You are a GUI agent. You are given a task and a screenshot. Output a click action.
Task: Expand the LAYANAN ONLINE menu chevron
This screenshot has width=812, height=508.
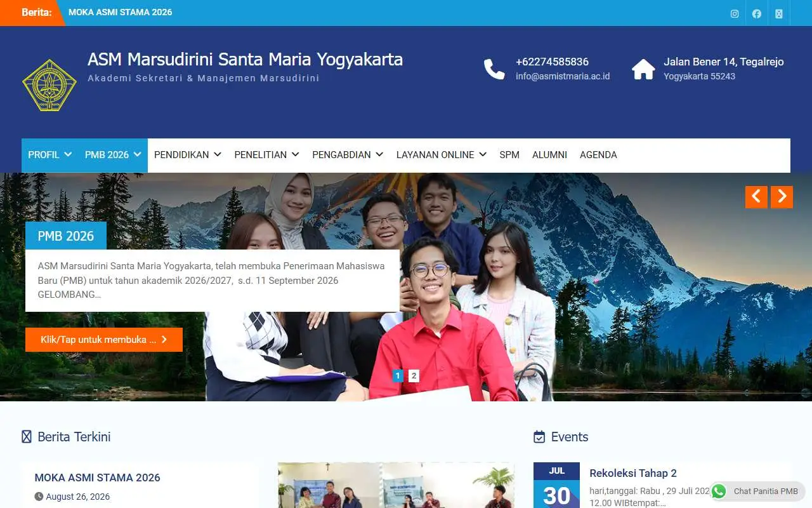[x=483, y=154]
